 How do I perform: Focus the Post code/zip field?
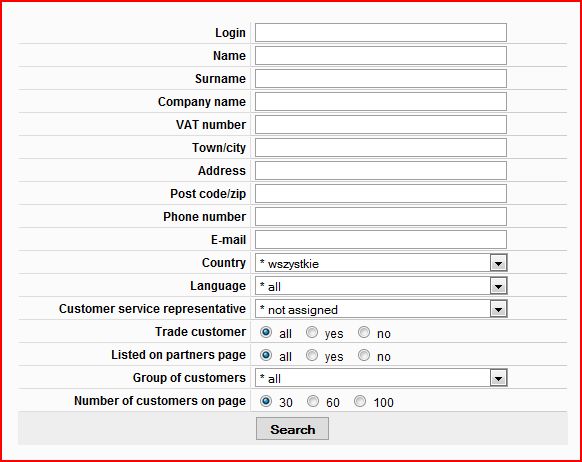coord(380,194)
